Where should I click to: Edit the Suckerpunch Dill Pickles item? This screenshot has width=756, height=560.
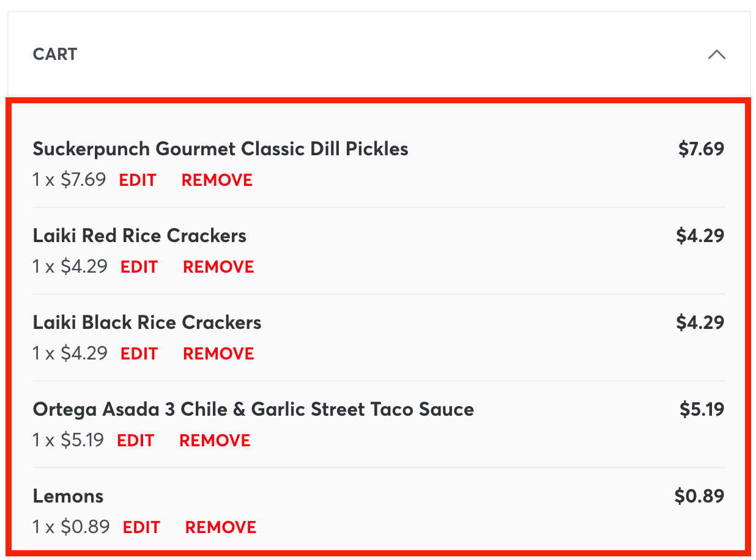[x=138, y=180]
